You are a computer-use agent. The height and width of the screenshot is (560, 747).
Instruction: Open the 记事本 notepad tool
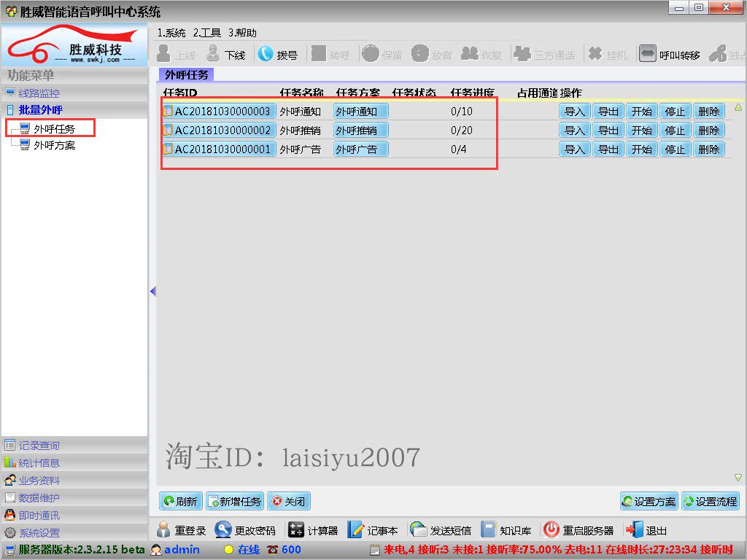point(356,530)
